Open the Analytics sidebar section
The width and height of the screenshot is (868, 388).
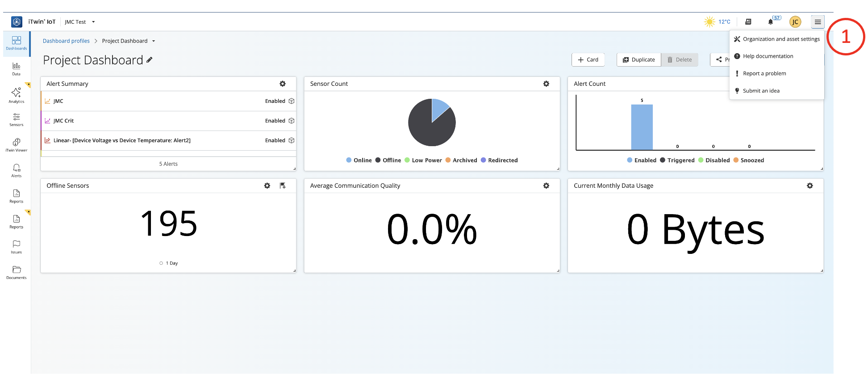click(16, 95)
